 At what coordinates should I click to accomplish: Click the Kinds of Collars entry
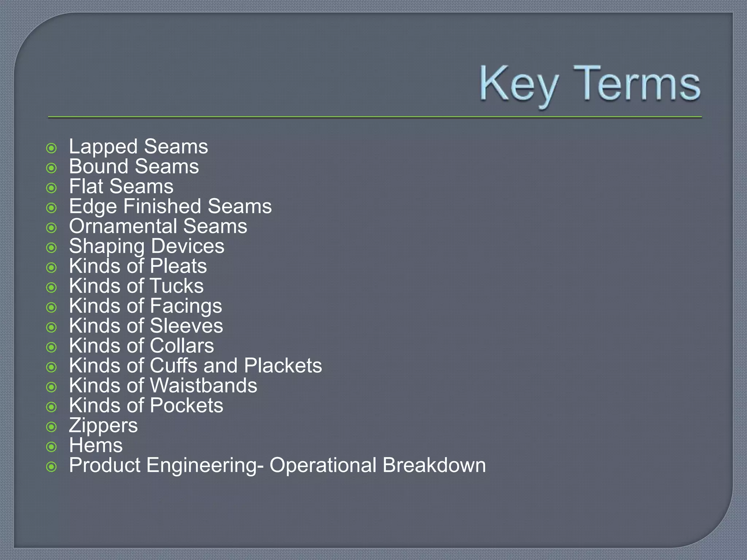click(x=142, y=346)
